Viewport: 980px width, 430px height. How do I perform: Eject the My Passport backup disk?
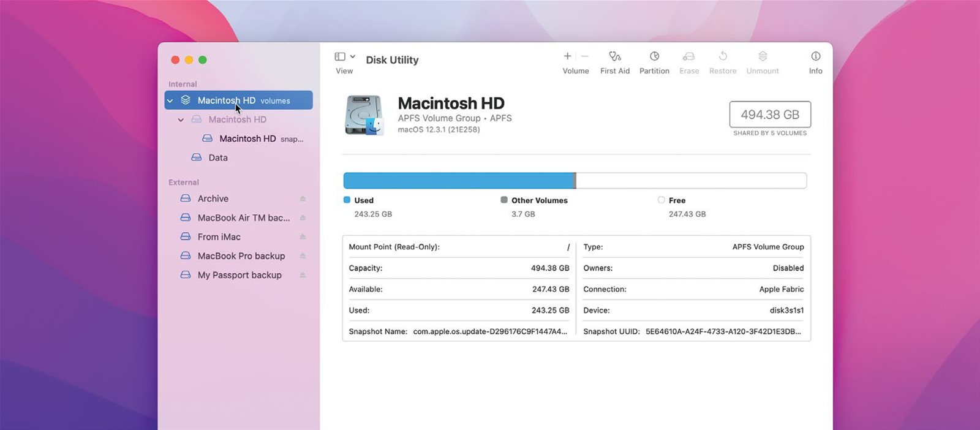click(x=303, y=275)
